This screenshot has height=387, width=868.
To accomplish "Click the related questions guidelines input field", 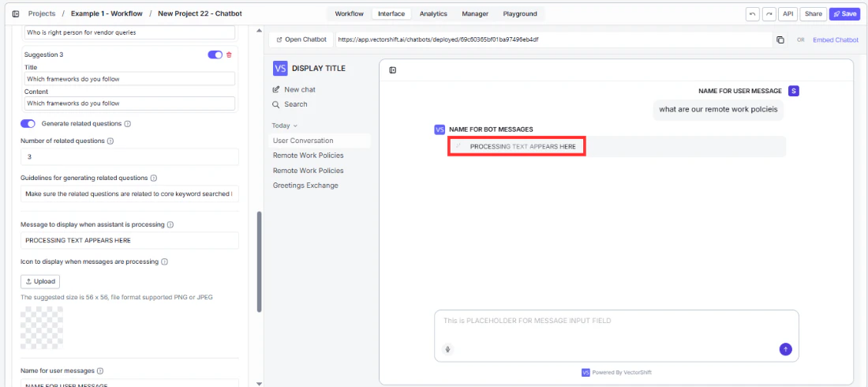I will pos(129,194).
